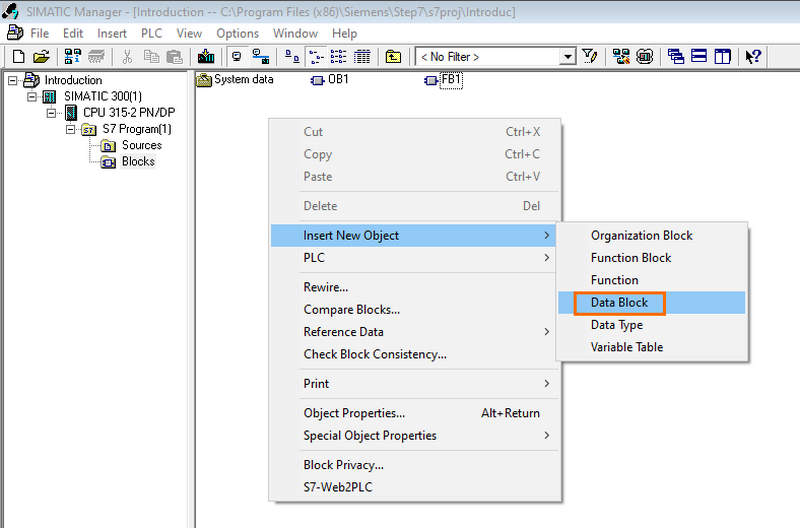Viewport: 800px width, 528px height.
Task: Choose Data Block from submenu
Action: pos(652,303)
